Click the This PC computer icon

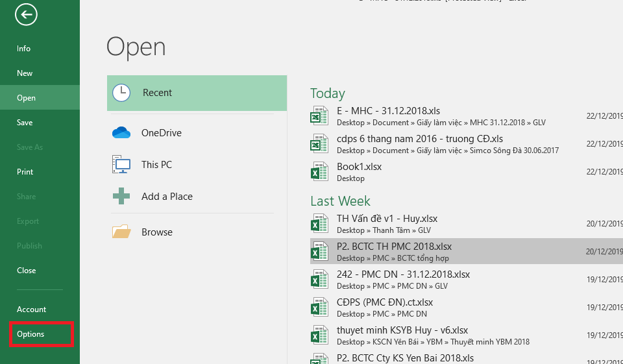121,165
